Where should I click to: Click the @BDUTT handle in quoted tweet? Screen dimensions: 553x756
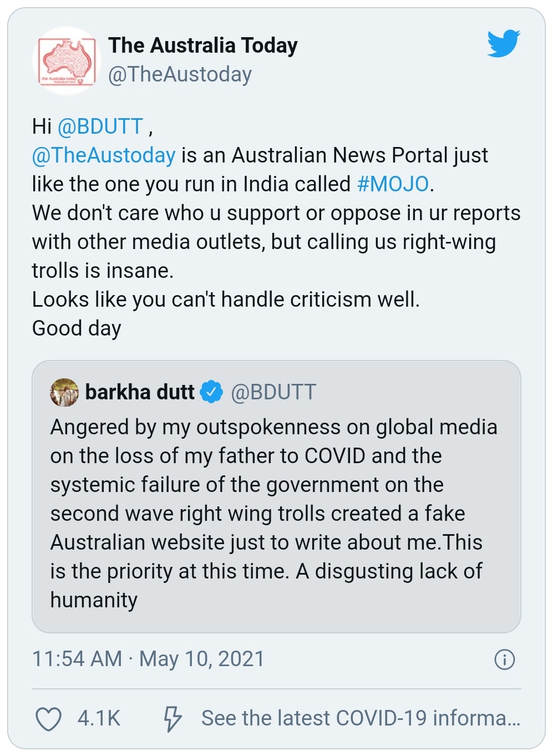[273, 392]
